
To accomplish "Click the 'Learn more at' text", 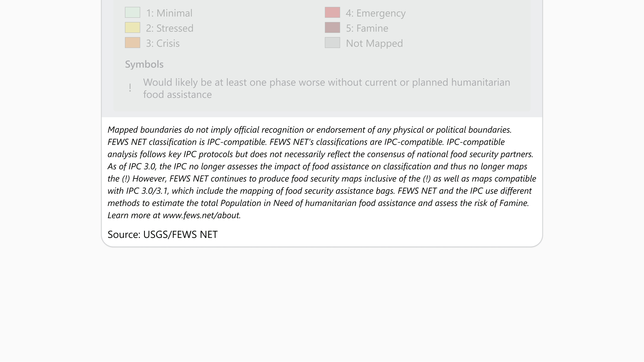I will click(x=134, y=215).
